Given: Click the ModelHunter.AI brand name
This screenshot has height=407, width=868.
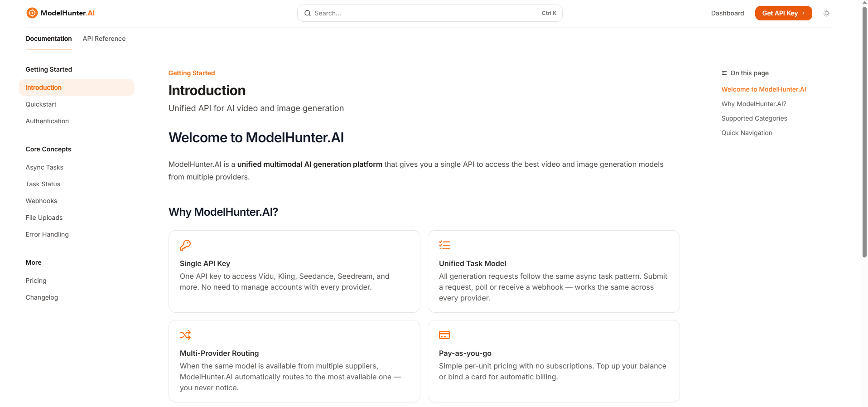Looking at the screenshot, I should tap(68, 13).
